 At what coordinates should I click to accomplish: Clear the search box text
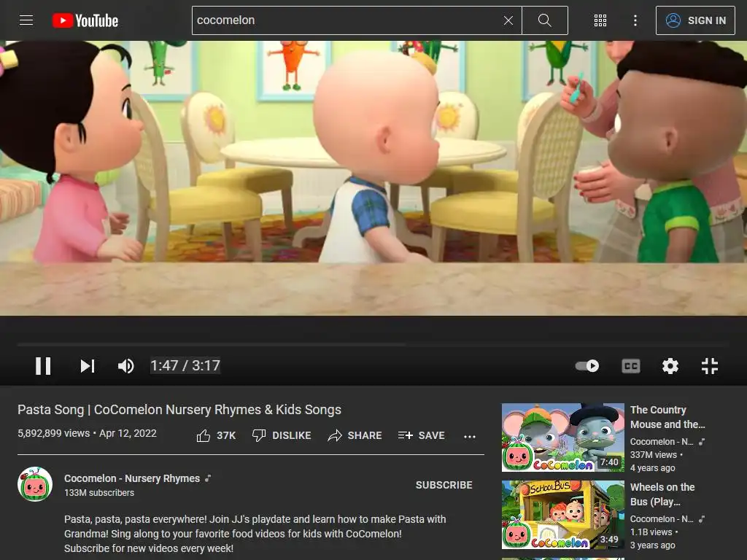[508, 20]
